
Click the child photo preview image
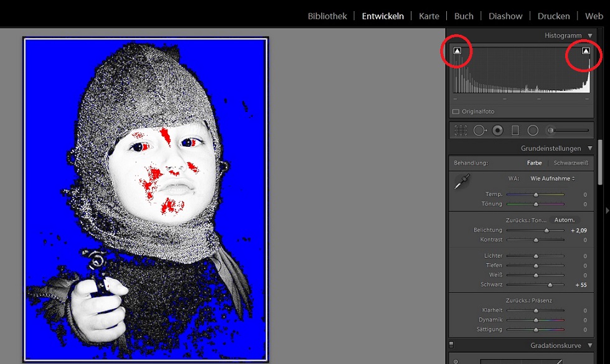146,199
